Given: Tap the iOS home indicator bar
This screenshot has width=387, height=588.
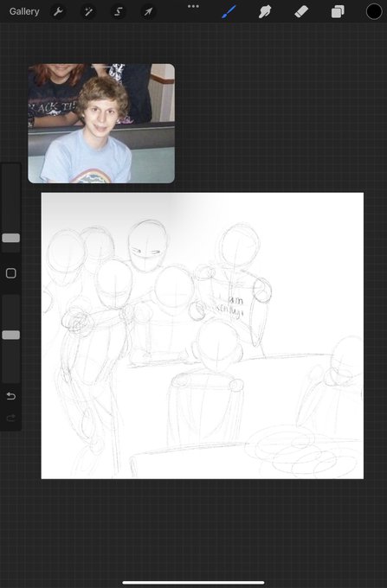Looking at the screenshot, I should point(193,582).
